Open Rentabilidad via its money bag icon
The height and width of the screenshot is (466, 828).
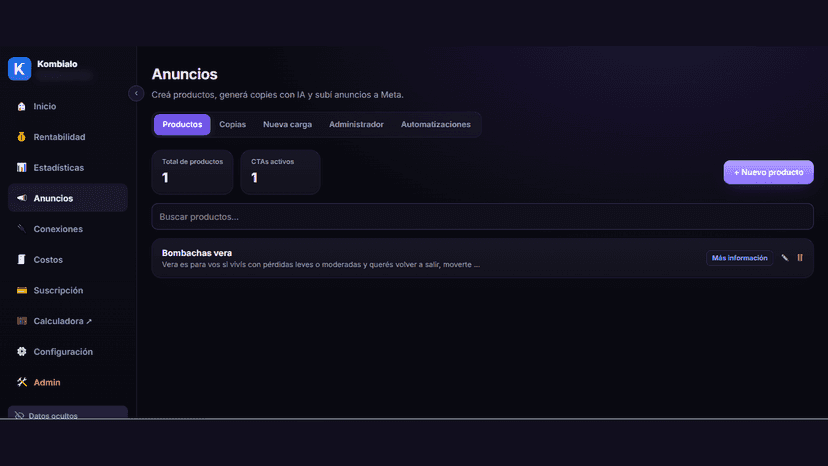coord(21,137)
